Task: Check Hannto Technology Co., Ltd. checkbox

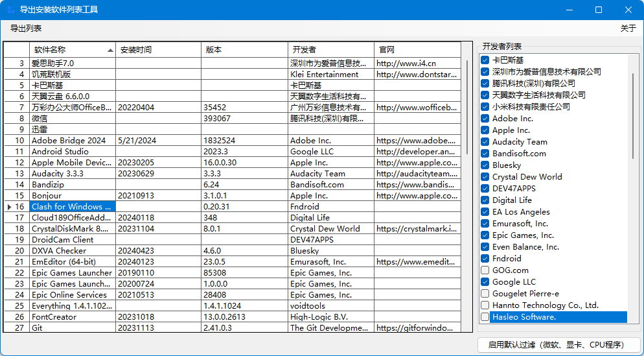Action: (485, 305)
